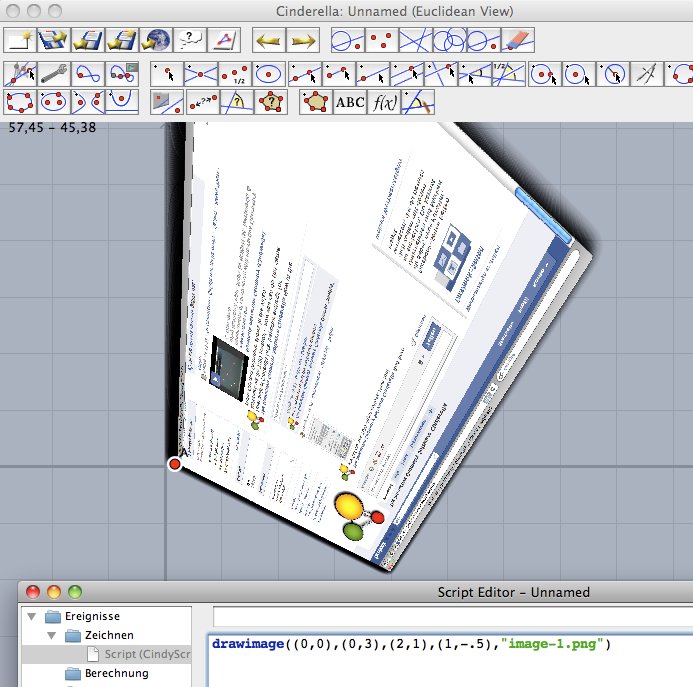Screen dimensions: 693x687
Task: Select the compass tool
Action: 647,74
